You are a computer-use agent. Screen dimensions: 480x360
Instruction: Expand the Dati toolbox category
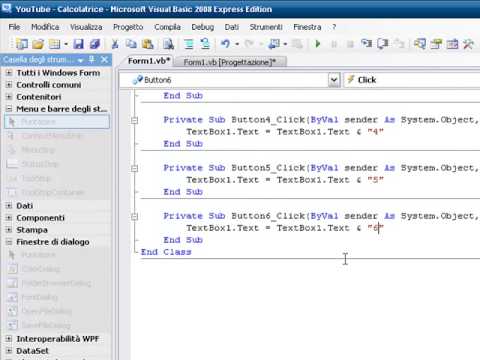tap(9, 206)
